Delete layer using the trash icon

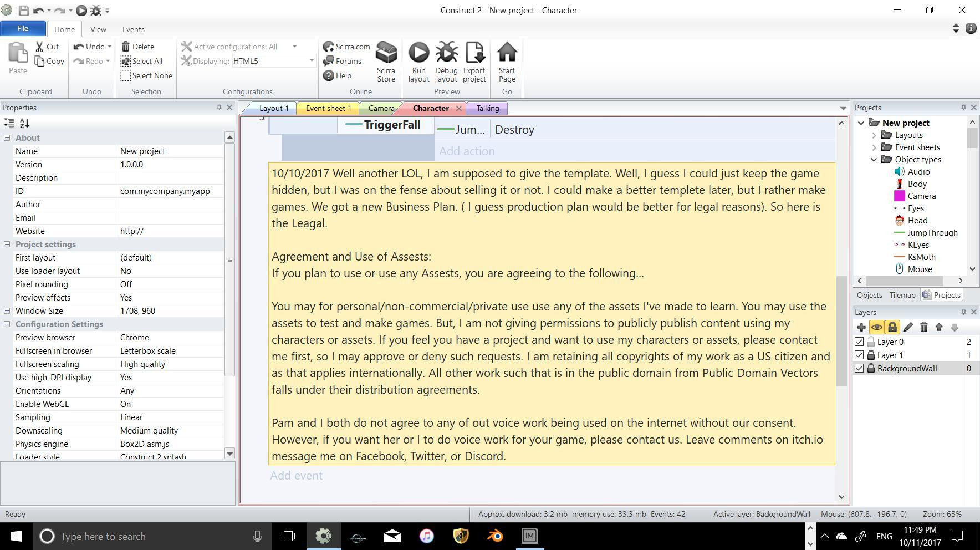tap(923, 328)
